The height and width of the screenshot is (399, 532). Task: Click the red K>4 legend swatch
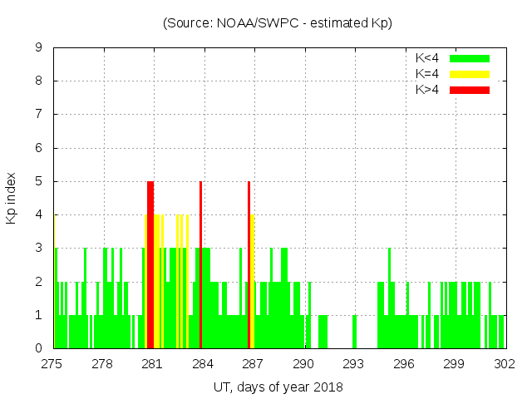click(470, 90)
